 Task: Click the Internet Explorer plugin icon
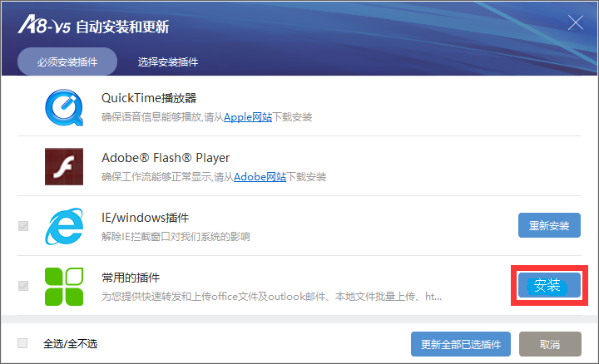tap(64, 226)
